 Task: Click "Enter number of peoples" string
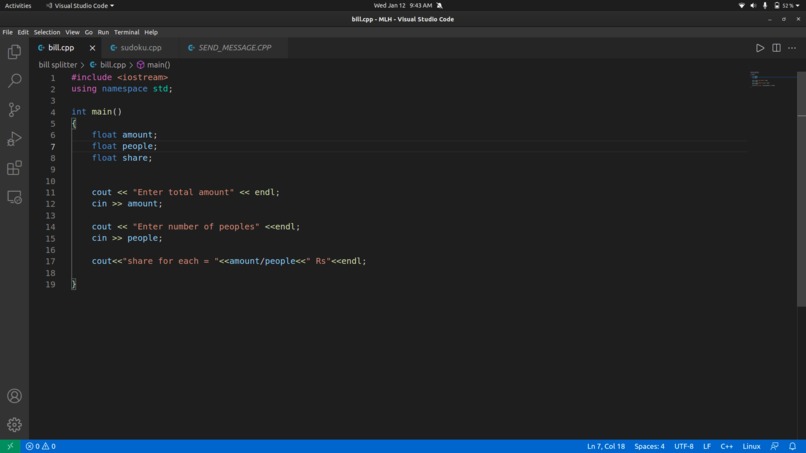point(196,227)
